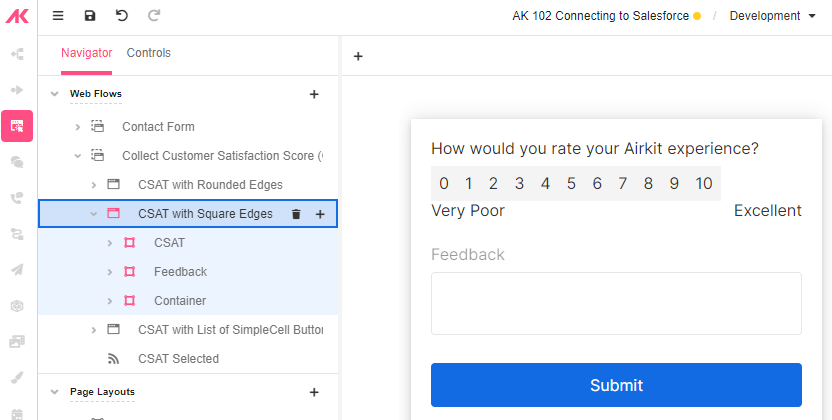Image resolution: width=832 pixels, height=420 pixels.
Task: Select rating 7 on the scale
Action: point(622,183)
